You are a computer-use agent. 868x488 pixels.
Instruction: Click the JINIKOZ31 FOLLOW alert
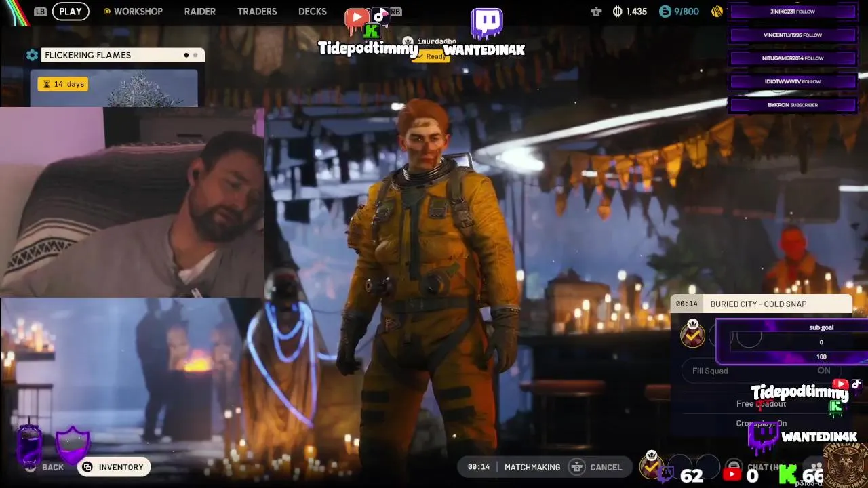[792, 12]
